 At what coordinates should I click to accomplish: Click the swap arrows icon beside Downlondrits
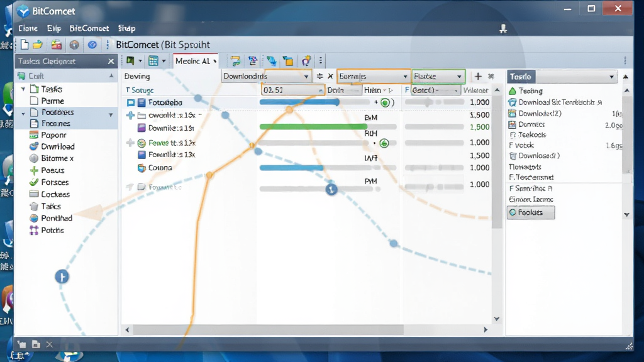[x=319, y=76]
